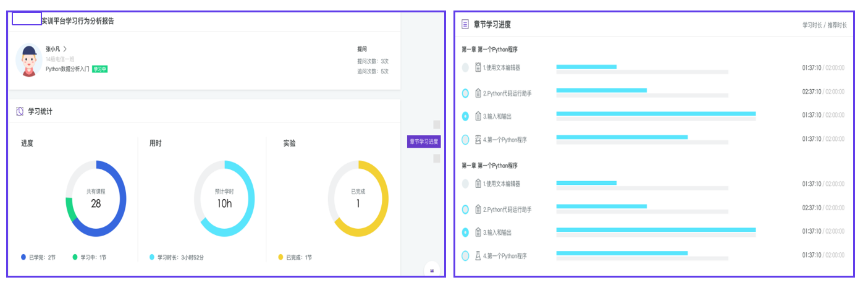
Task: Click document icon of 2.Python代码运行助手 in upper chapter
Action: tap(478, 93)
